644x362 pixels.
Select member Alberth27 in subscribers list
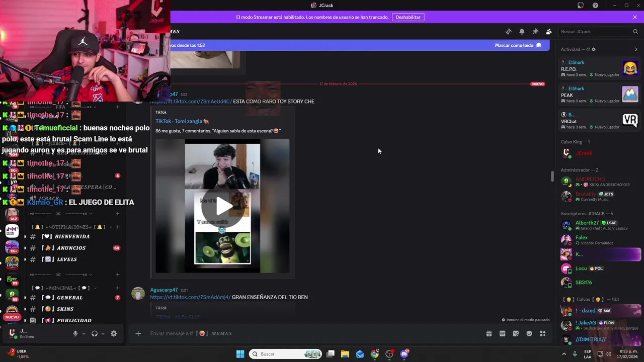point(599,225)
